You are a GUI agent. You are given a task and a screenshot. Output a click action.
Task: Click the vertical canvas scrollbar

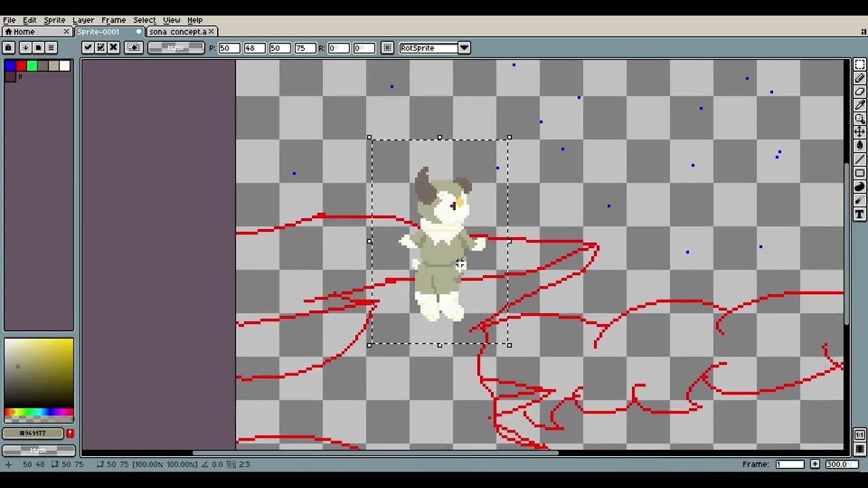(x=848, y=244)
